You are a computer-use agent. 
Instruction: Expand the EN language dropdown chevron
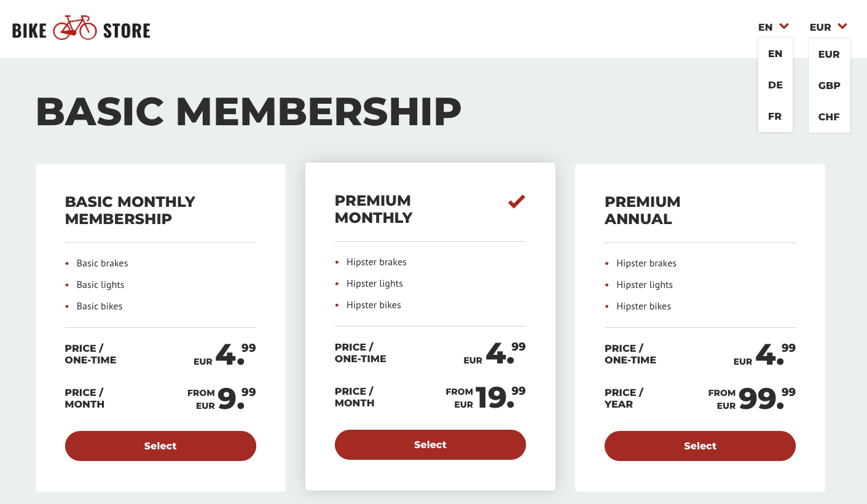783,26
